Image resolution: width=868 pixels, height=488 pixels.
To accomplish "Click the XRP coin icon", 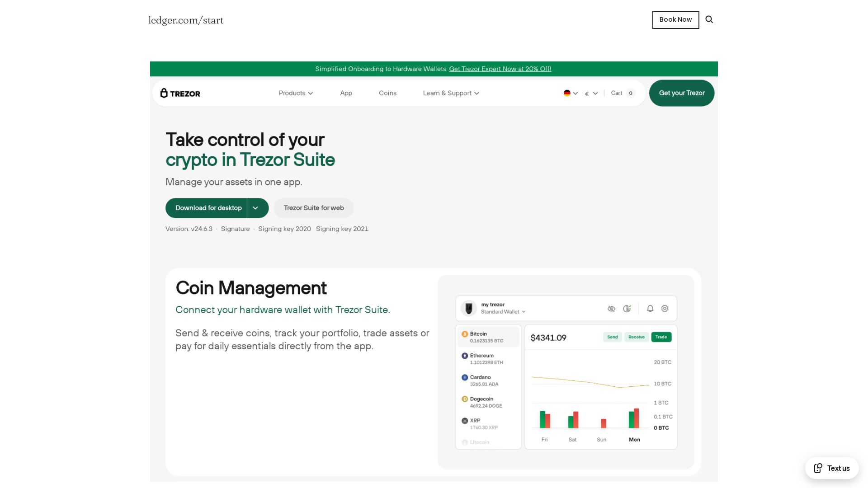I will point(465,421).
